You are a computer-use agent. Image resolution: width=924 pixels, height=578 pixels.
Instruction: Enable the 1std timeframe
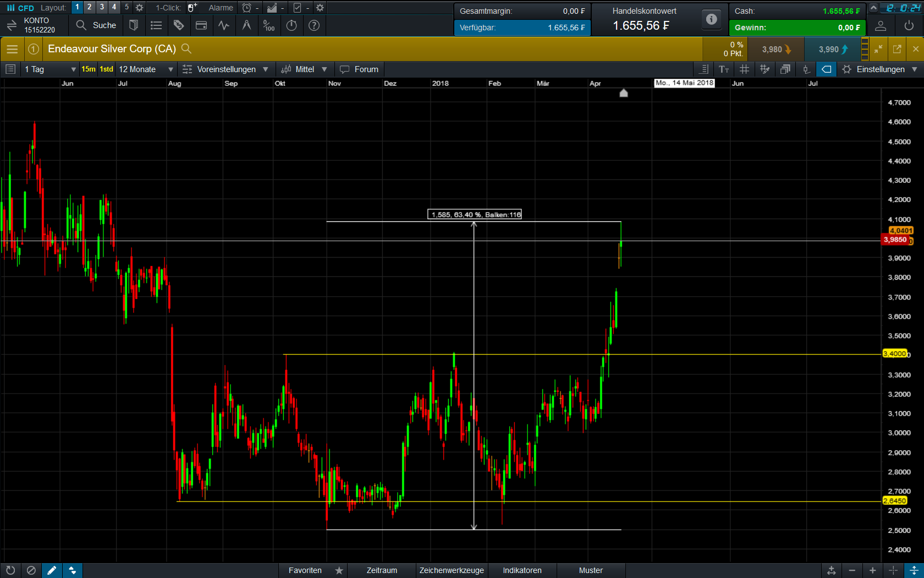(x=106, y=69)
